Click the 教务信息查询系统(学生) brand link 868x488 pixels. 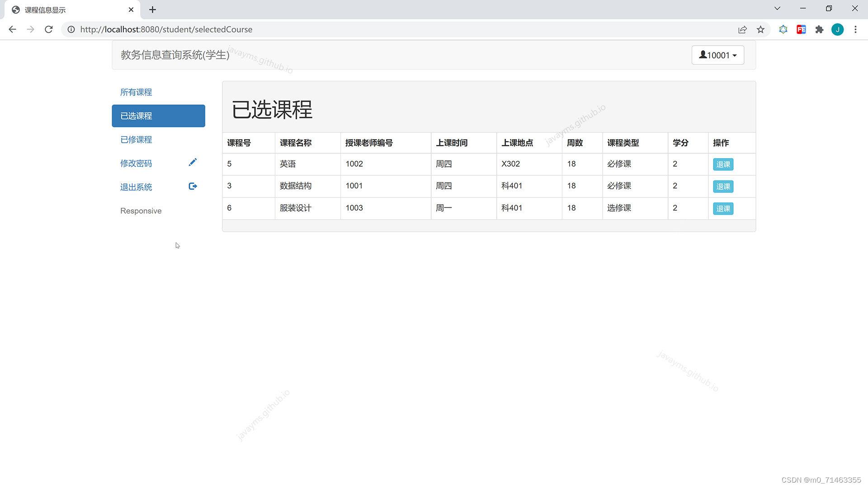(x=175, y=55)
